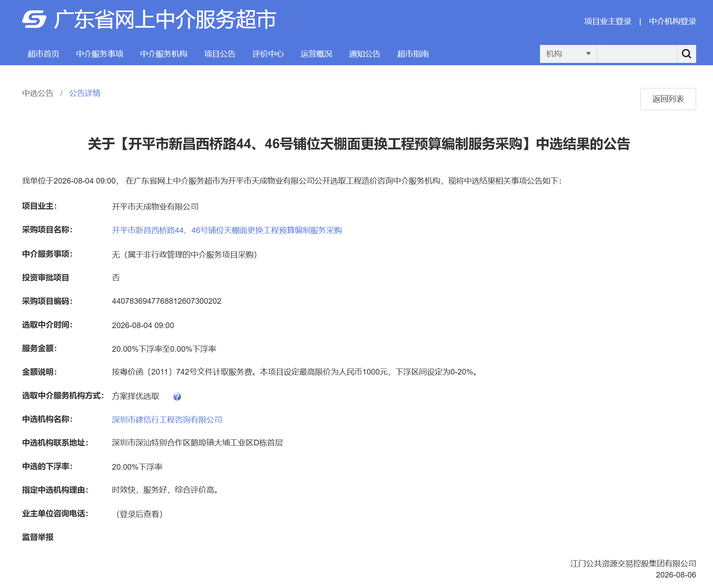Open the 超市首页 menu item
Image resolution: width=713 pixels, height=588 pixels.
tap(43, 54)
